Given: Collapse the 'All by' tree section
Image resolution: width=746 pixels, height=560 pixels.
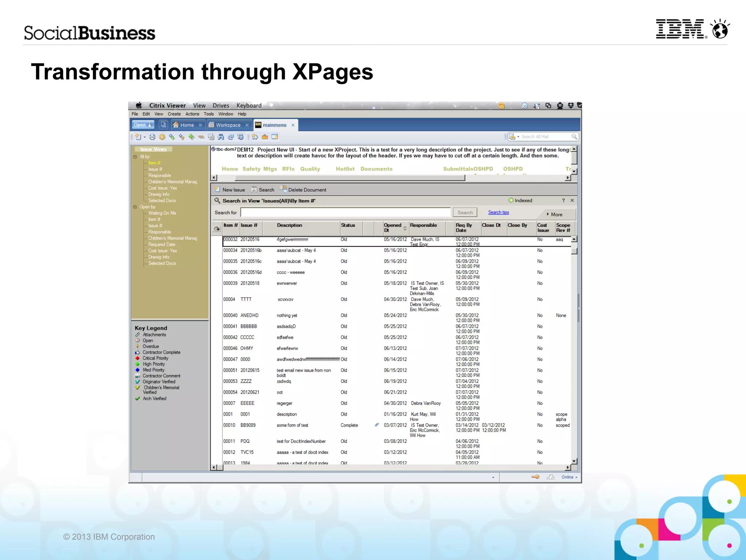Looking at the screenshot, I should tap(135, 157).
